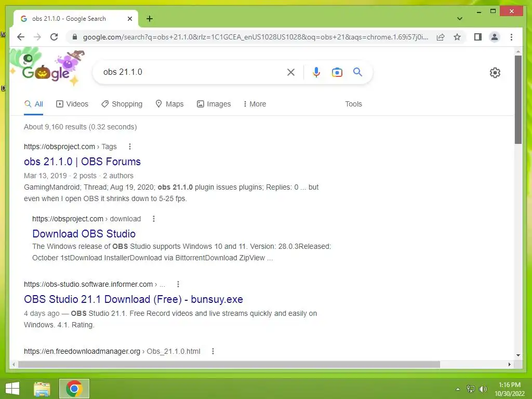Screen dimensions: 532x399
Task: Switch to the Images tab
Action: pyautogui.click(x=214, y=104)
